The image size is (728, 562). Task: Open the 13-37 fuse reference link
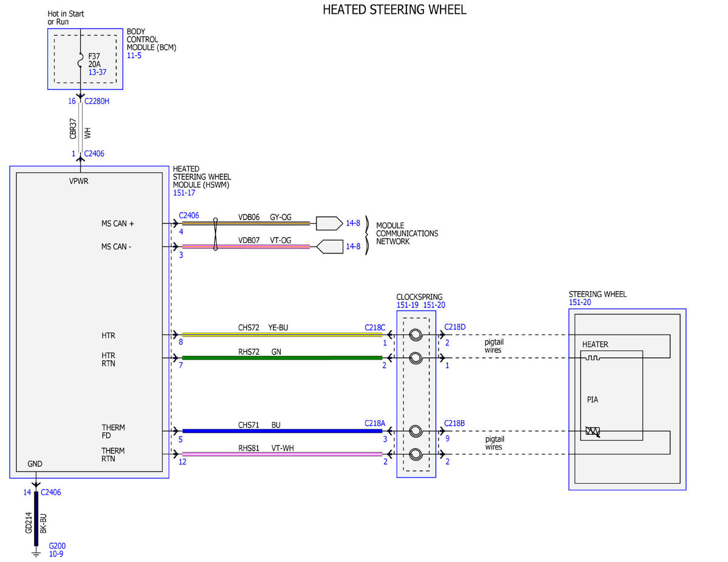coord(97,72)
